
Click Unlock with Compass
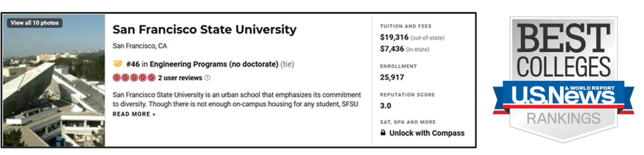tap(427, 133)
